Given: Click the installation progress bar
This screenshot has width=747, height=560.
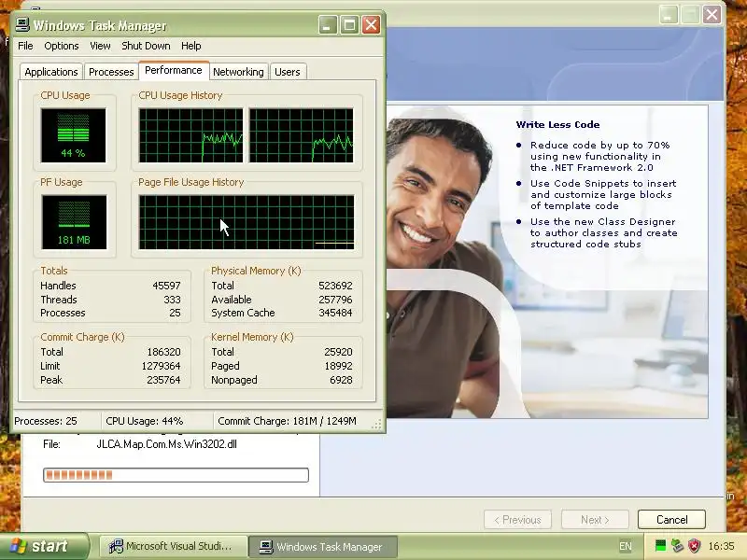Looking at the screenshot, I should [176, 475].
